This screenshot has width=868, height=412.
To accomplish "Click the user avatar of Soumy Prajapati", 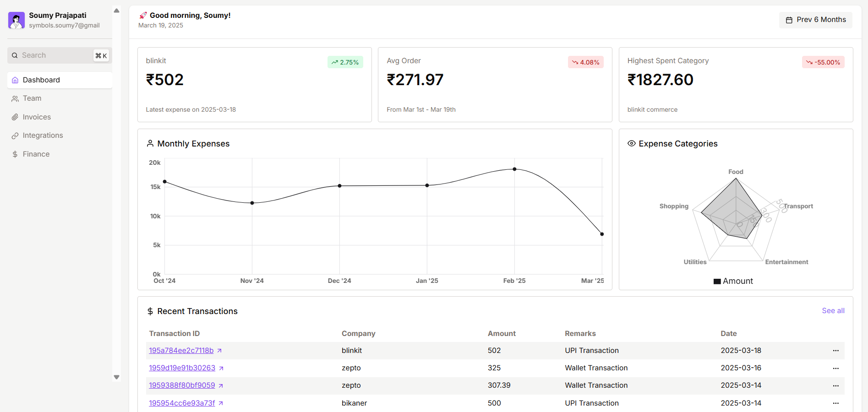I will (x=16, y=21).
